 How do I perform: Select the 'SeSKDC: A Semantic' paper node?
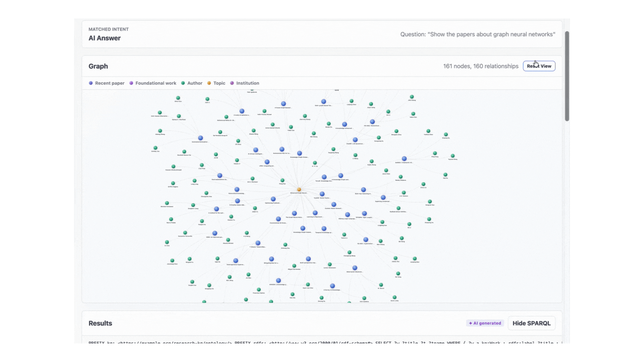[x=404, y=159]
